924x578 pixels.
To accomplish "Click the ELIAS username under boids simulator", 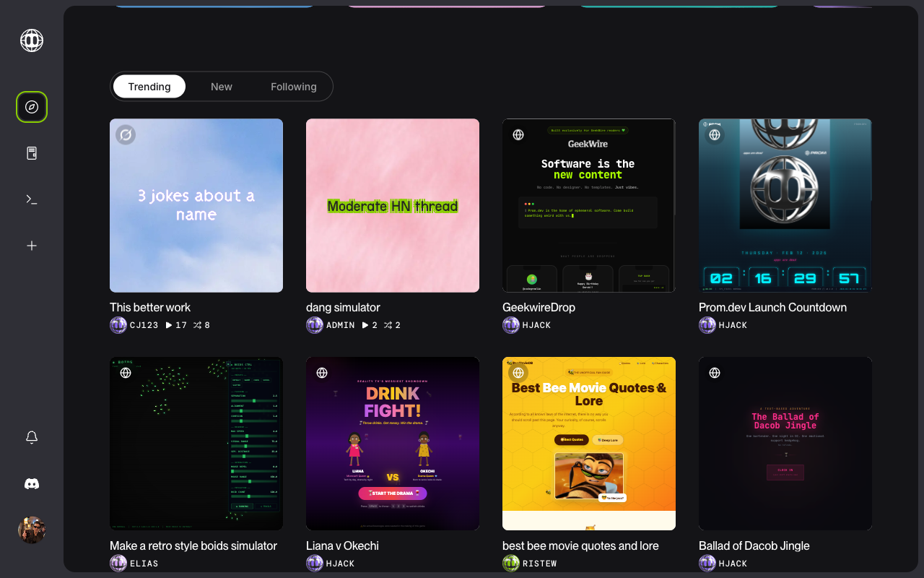I will click(144, 563).
